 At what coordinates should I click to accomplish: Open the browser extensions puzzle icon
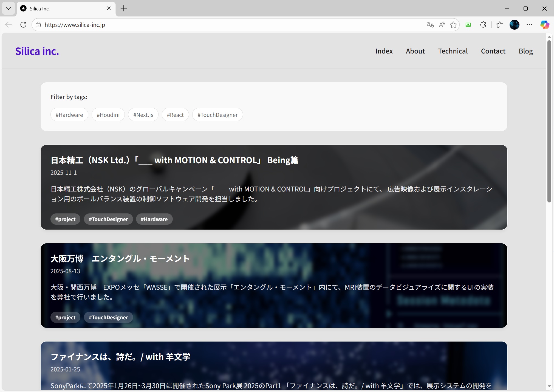(483, 25)
